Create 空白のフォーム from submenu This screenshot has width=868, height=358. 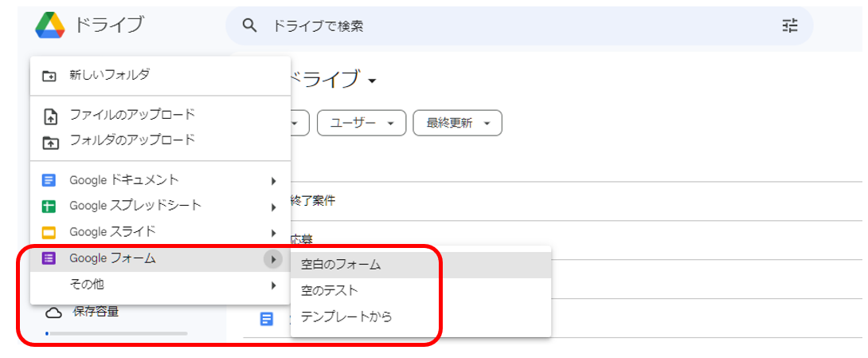coord(420,265)
